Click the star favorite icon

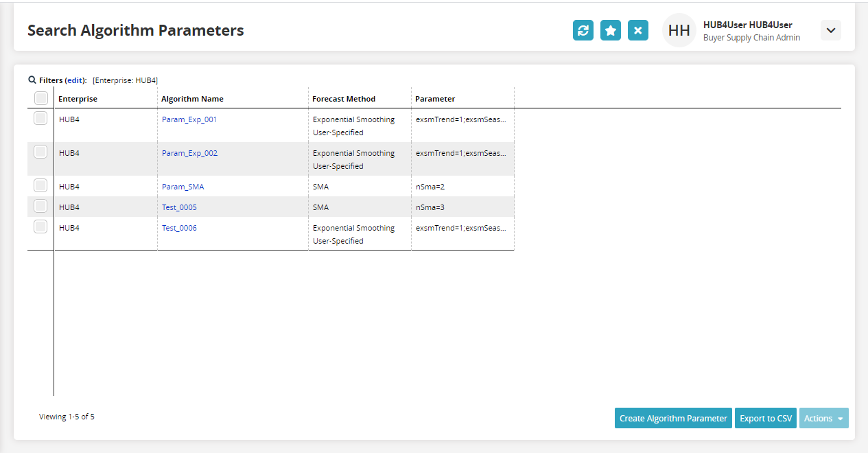pos(611,30)
